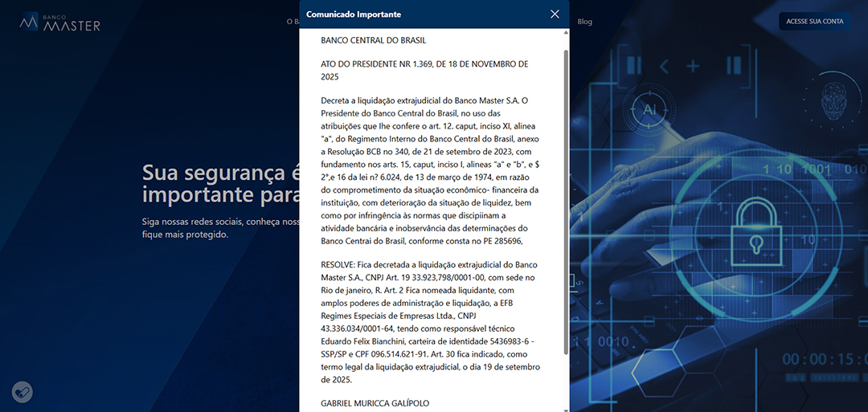Click the 'ATO DO PRESIDENTE NR 1.369' line
The image size is (868, 412).
coord(424,70)
